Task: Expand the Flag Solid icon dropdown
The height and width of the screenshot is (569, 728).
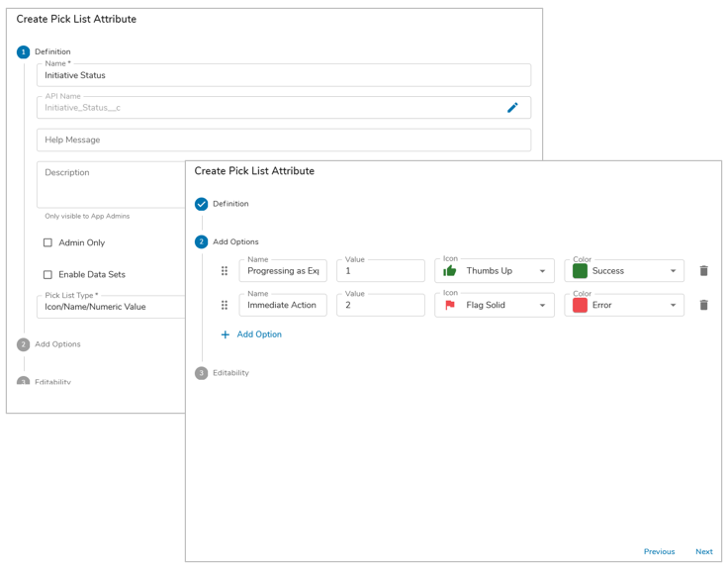Action: [x=542, y=306]
